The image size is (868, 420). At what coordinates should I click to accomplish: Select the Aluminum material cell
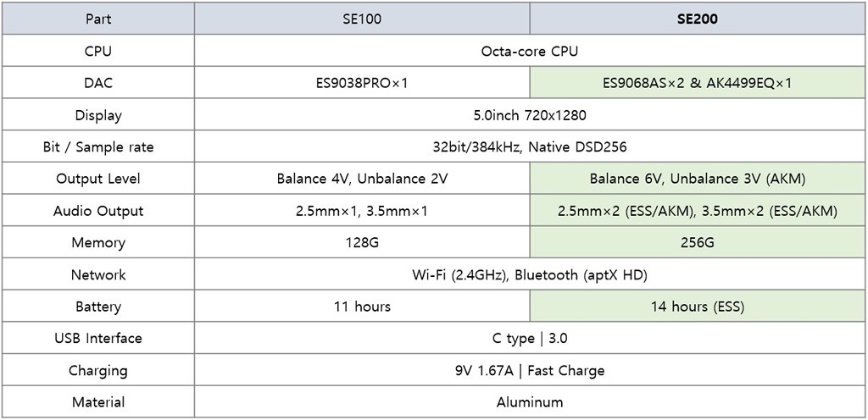pos(530,402)
